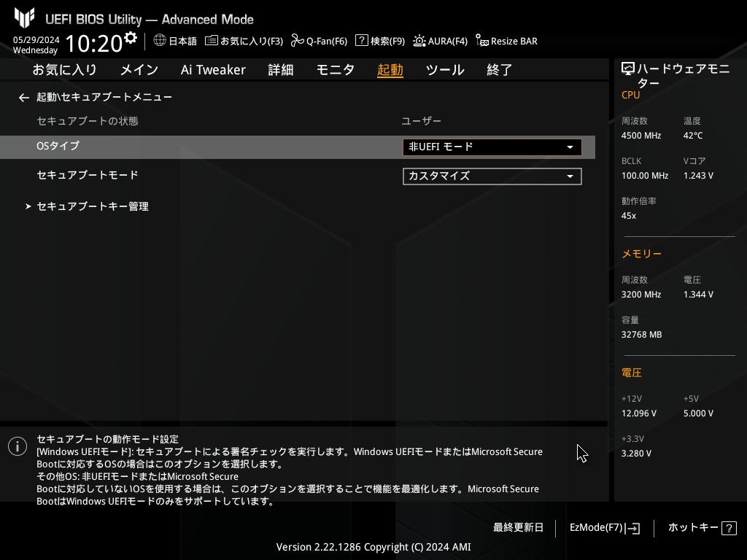
Task: Click the BCLK 100.00 MHz value
Action: tap(645, 176)
